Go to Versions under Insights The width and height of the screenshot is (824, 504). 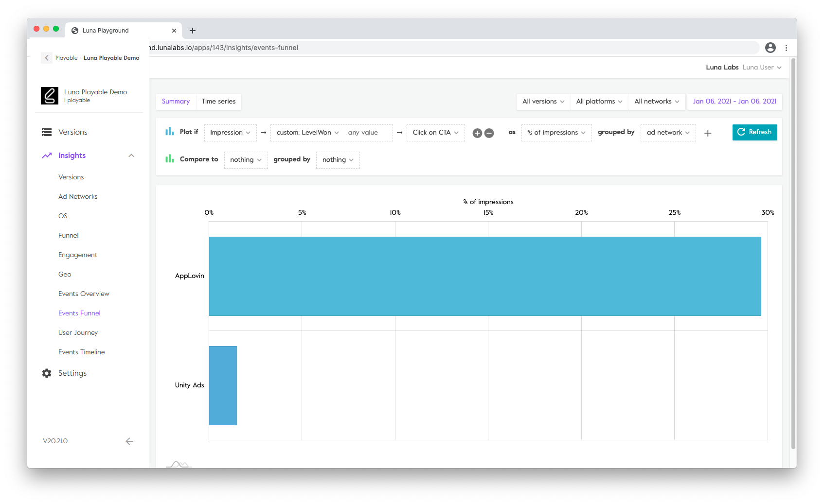(71, 177)
